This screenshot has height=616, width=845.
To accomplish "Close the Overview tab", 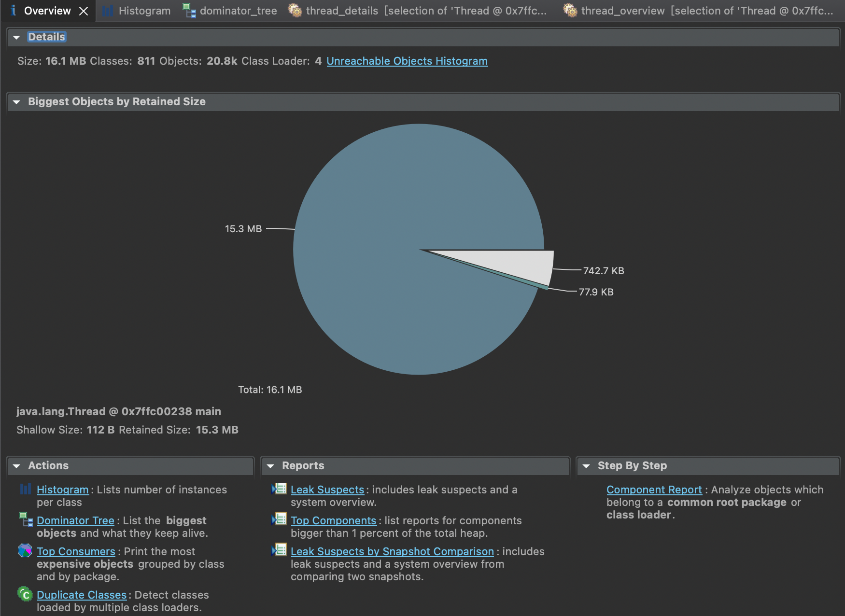I will pyautogui.click(x=84, y=11).
